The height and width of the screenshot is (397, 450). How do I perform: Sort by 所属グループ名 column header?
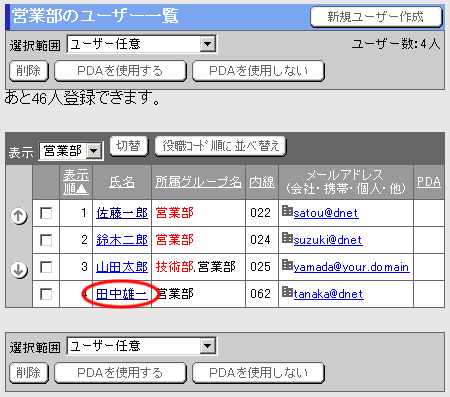tap(198, 182)
